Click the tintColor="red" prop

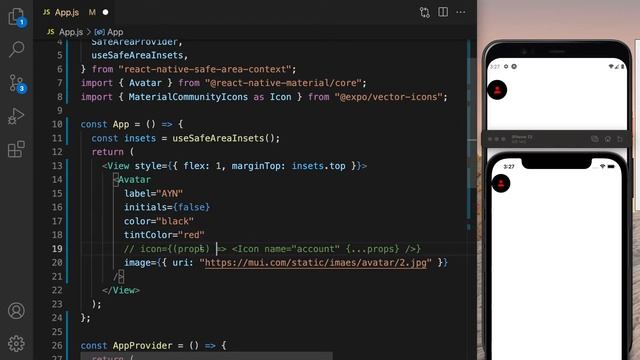(x=164, y=235)
